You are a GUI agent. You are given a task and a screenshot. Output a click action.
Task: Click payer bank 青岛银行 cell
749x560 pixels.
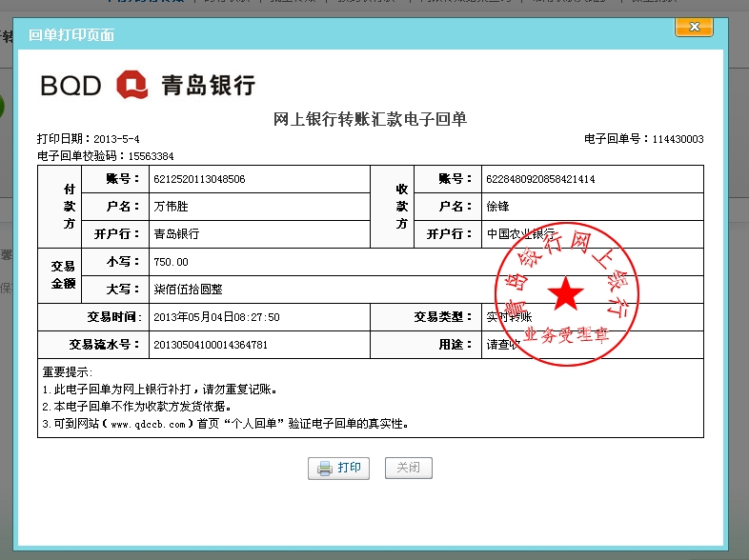point(259,234)
